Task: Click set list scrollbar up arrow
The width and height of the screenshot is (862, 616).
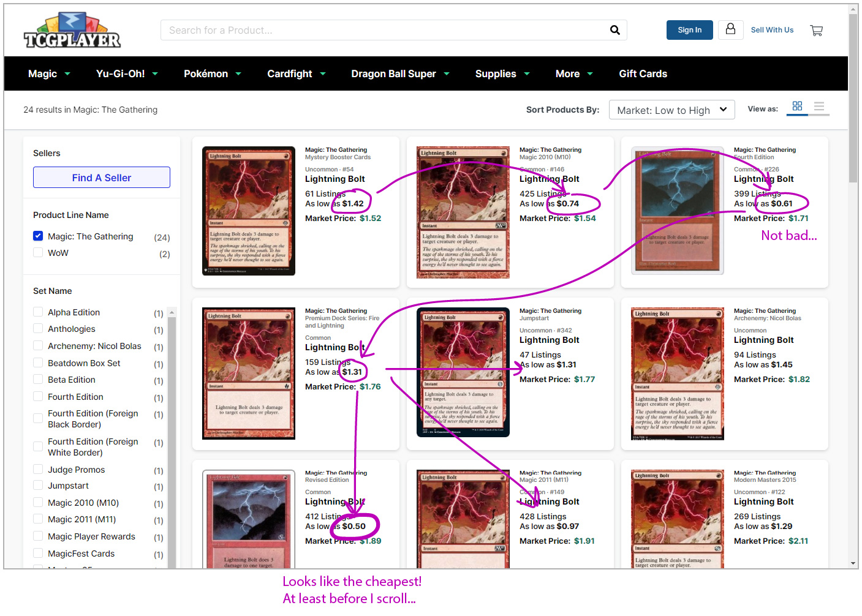Action: (172, 312)
